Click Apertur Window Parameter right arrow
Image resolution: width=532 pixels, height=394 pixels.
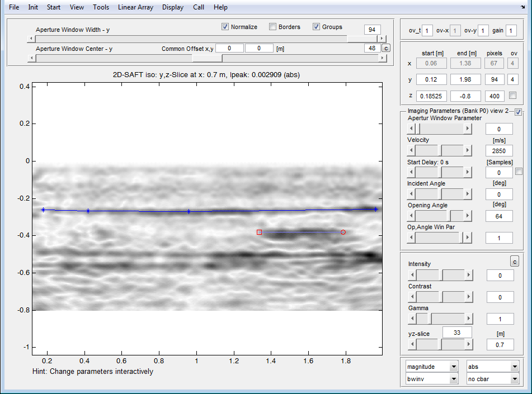[468, 129]
